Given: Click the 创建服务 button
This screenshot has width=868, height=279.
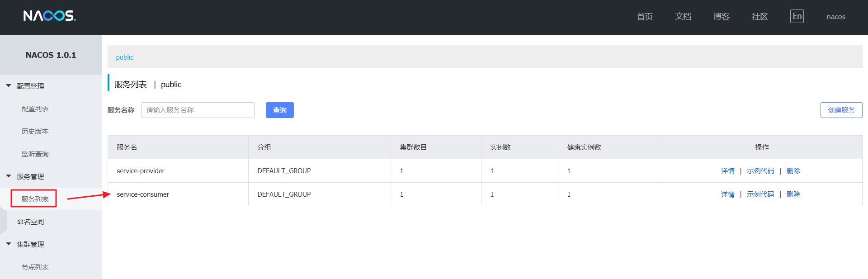Looking at the screenshot, I should point(841,110).
